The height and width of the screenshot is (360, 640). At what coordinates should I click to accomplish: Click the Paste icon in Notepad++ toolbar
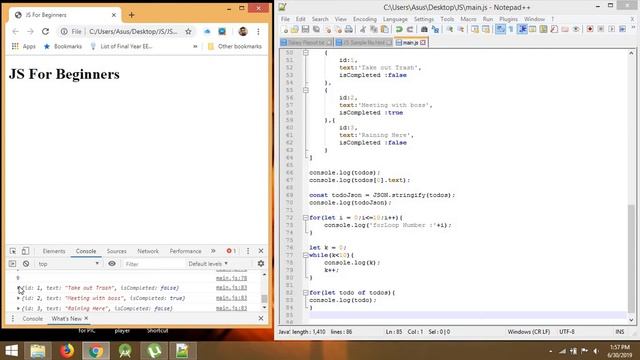pyautogui.click(x=384, y=29)
